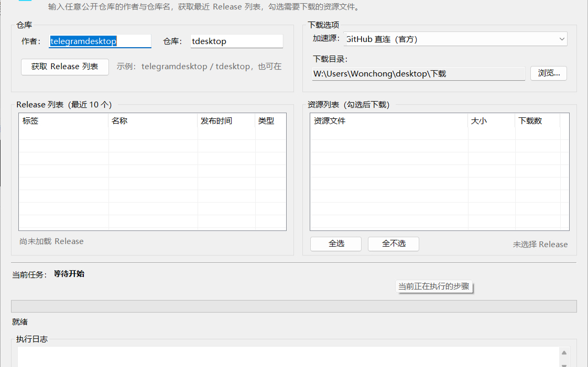Sort by the 标签 column header
Screen dimensions: 588x367
pos(63,121)
